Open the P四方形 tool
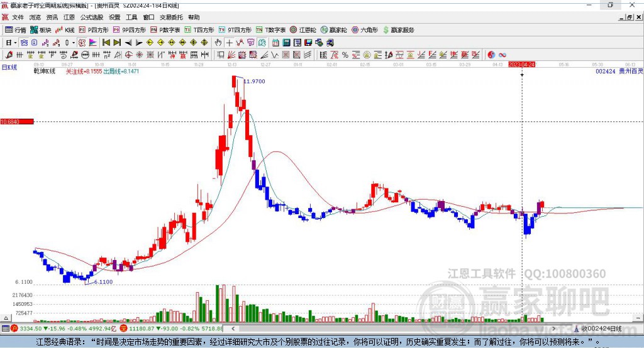The height and width of the screenshot is (348, 644). pos(94,30)
